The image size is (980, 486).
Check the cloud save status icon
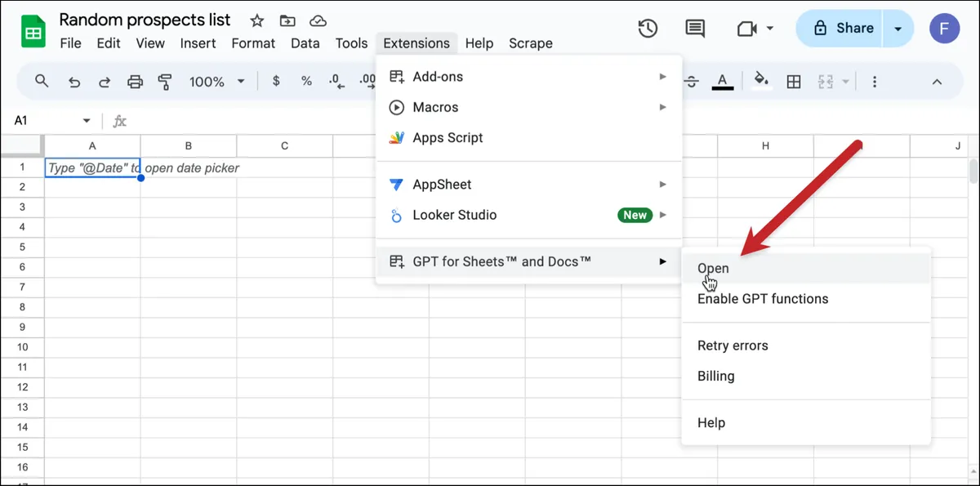point(318,20)
